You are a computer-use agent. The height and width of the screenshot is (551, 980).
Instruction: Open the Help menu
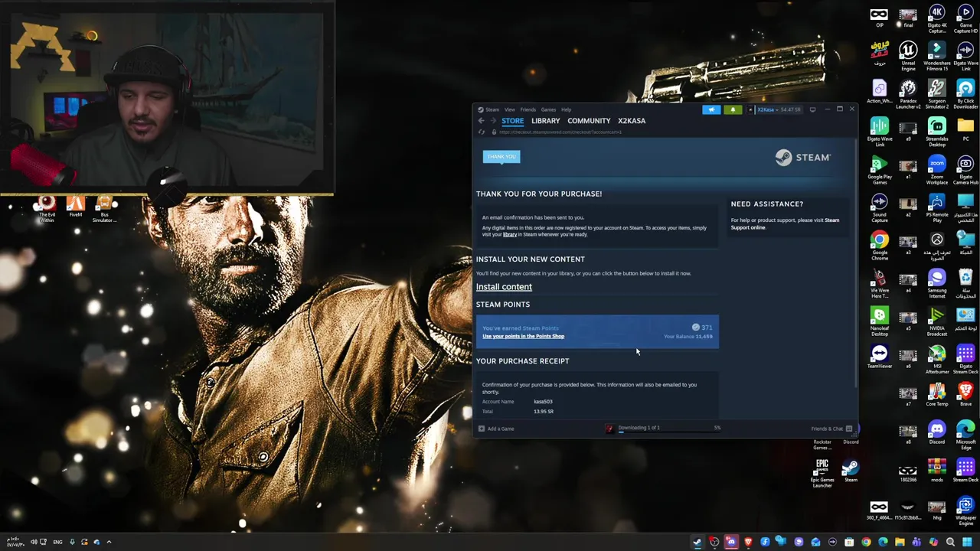coord(566,109)
